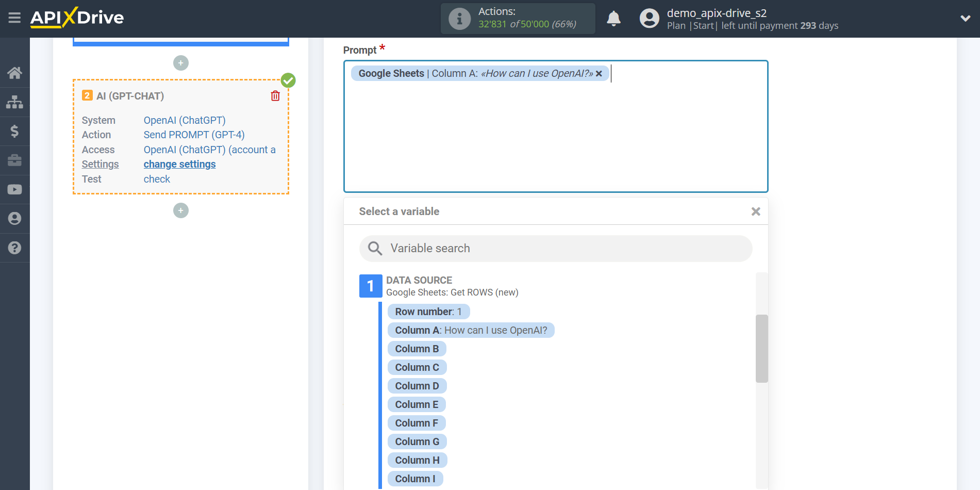Add step above AI (GPT-CHAT) block
This screenshot has width=980, height=490.
pyautogui.click(x=181, y=63)
